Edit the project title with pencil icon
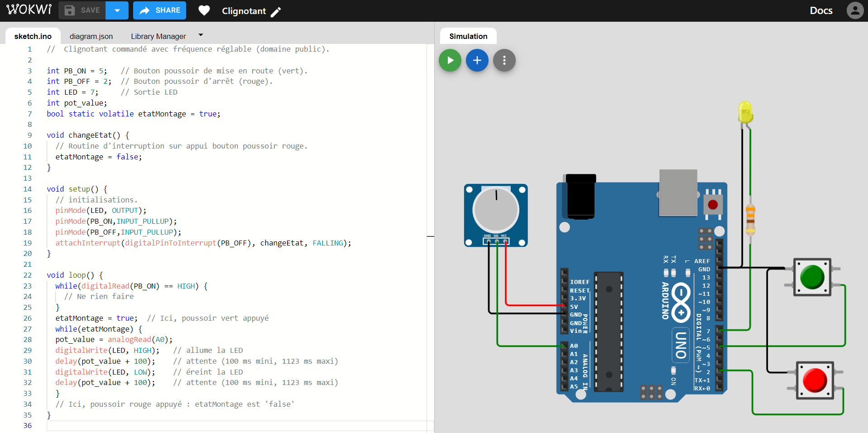 276,12
